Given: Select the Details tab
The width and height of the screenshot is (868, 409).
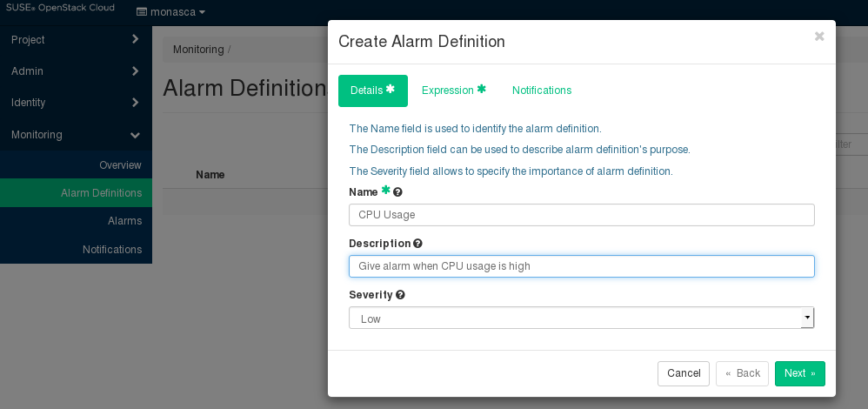Looking at the screenshot, I should pyautogui.click(x=372, y=91).
